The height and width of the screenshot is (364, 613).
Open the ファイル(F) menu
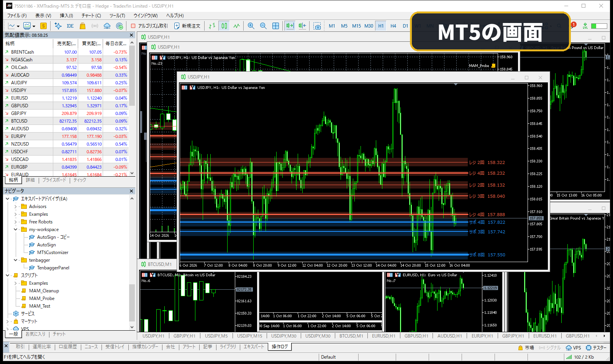pos(17,16)
